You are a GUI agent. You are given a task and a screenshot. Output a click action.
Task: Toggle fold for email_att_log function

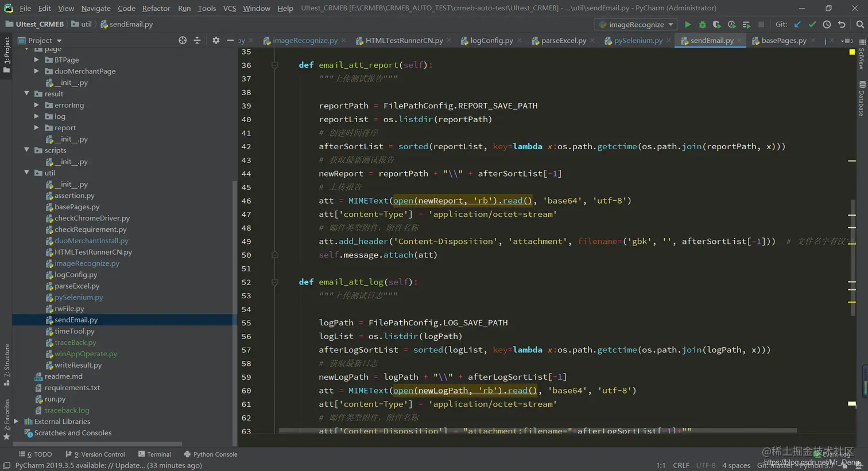tap(274, 282)
